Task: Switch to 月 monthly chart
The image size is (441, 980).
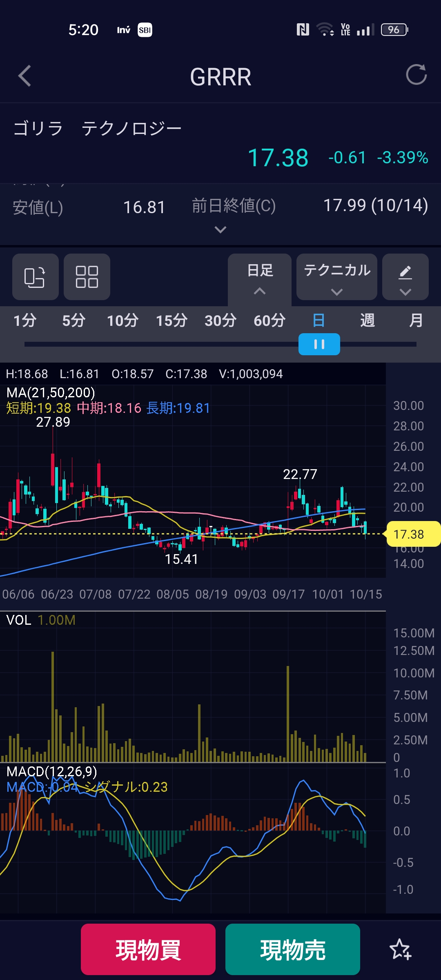Action: [416, 321]
